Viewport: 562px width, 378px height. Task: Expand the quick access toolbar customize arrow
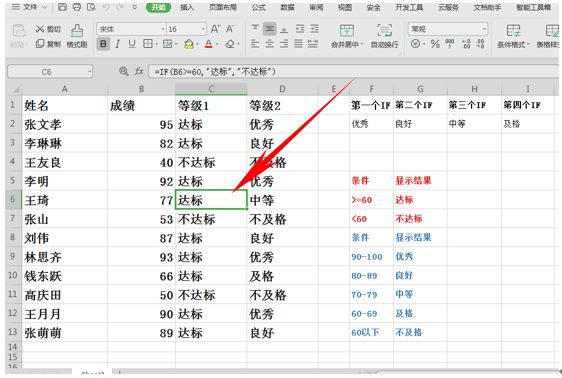135,7
